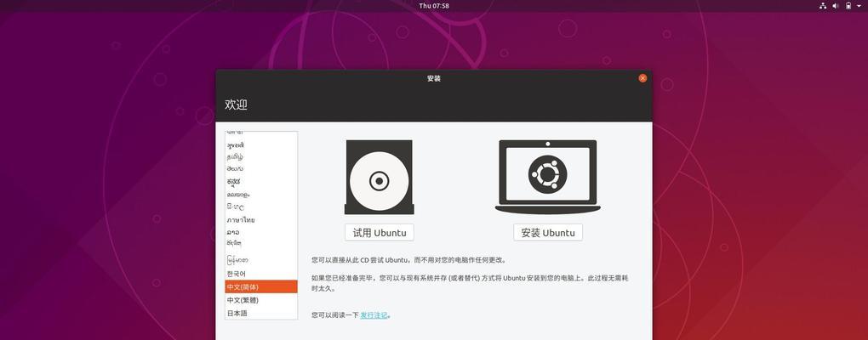The height and width of the screenshot is (340, 868).
Task: Open the clock showing Thu 07:58
Action: coord(434,6)
